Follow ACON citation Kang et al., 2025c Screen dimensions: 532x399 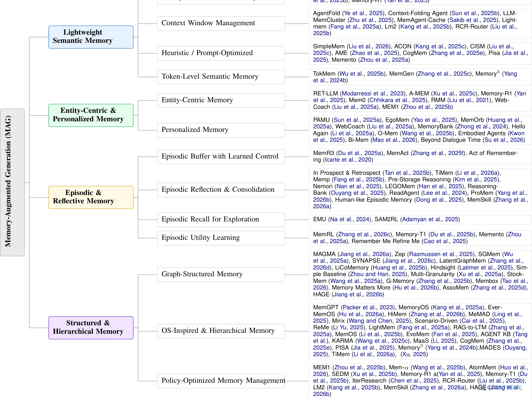440,46
